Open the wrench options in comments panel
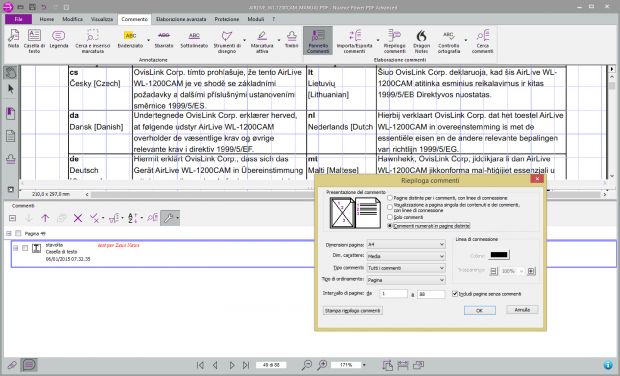Viewport: 620px width, 376px height. [x=168, y=218]
